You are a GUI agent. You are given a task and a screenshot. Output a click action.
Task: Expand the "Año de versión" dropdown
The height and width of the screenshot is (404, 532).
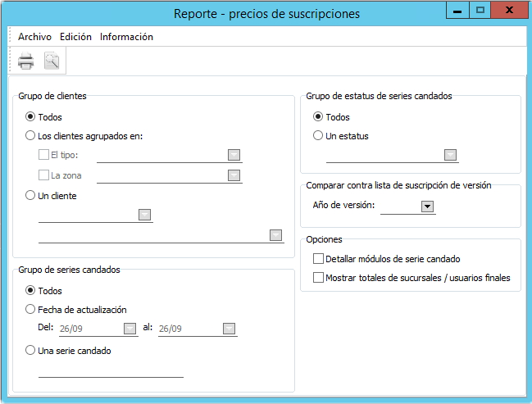point(427,207)
